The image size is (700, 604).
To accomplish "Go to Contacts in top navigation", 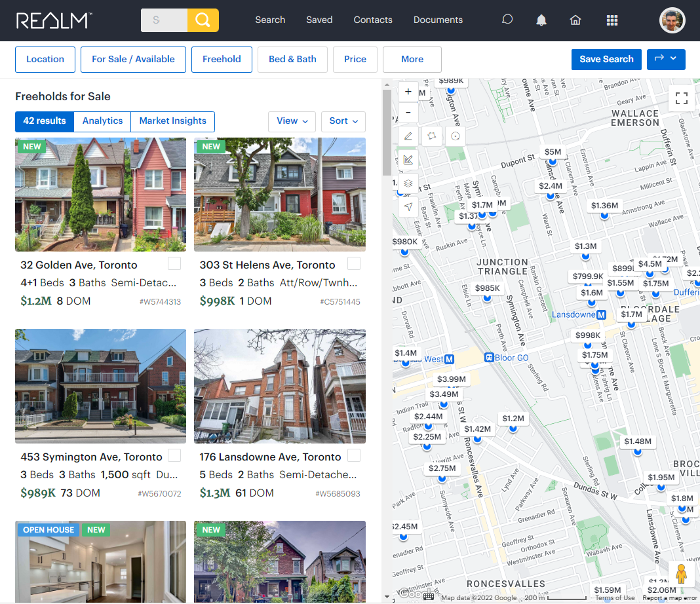I will [373, 20].
